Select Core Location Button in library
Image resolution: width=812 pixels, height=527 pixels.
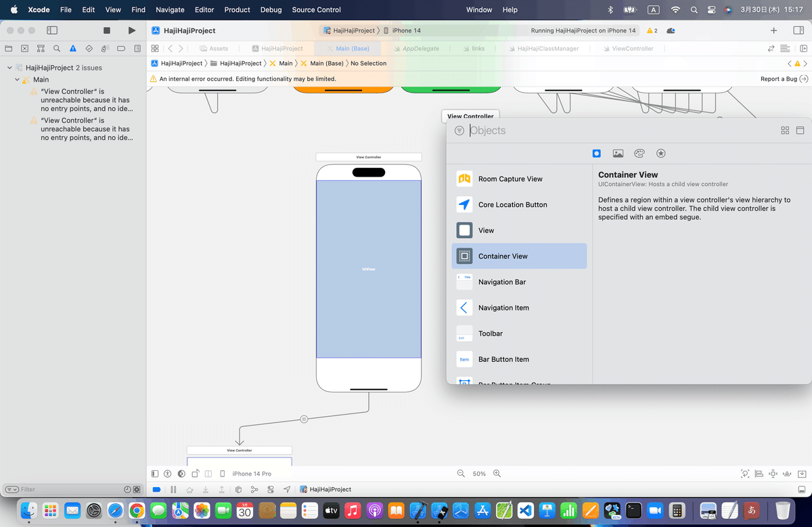[519, 205]
